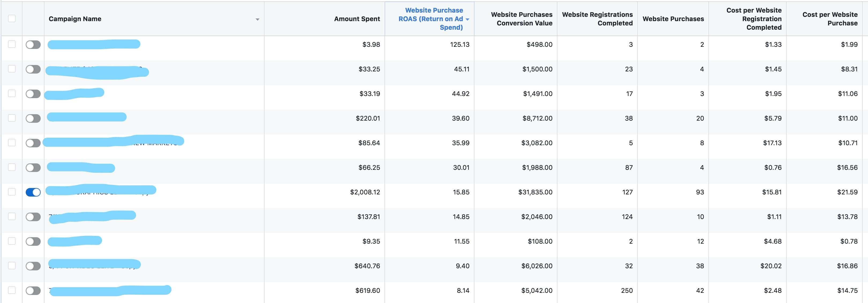Open the campaign name in the $619.60 row

(110, 290)
